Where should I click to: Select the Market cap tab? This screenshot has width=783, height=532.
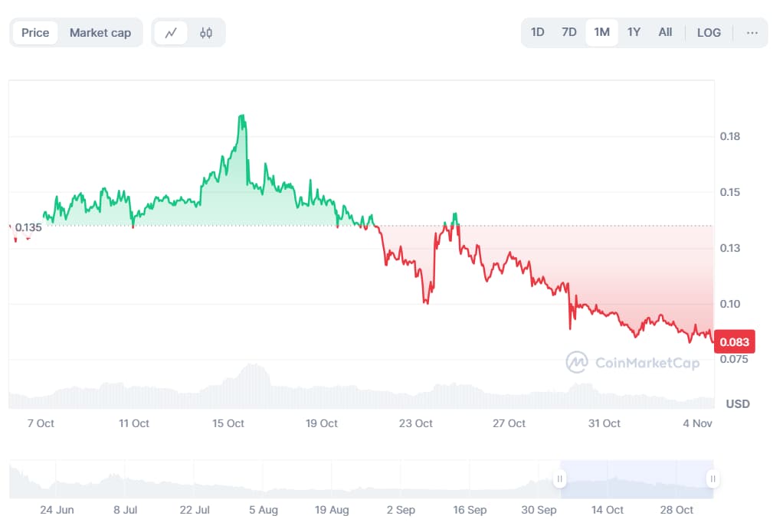100,33
